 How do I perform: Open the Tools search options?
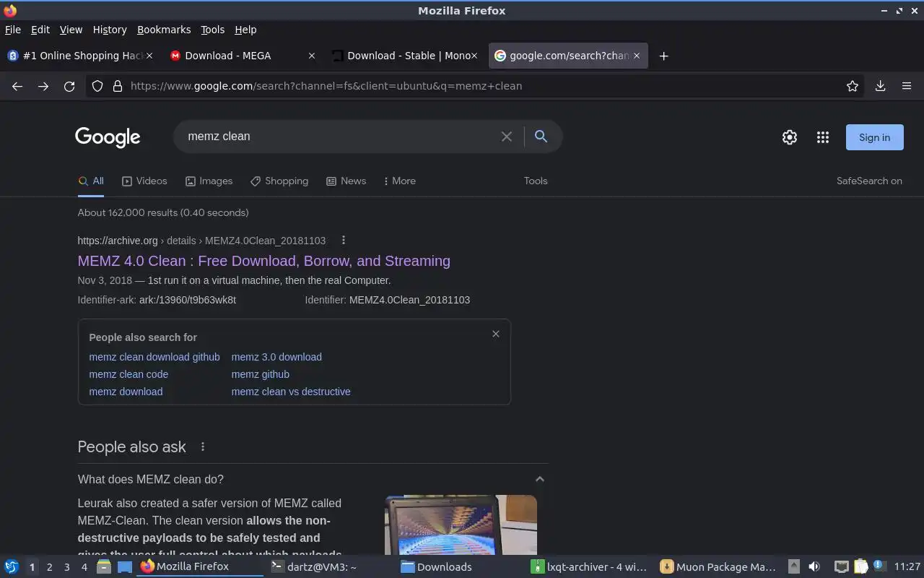click(536, 181)
